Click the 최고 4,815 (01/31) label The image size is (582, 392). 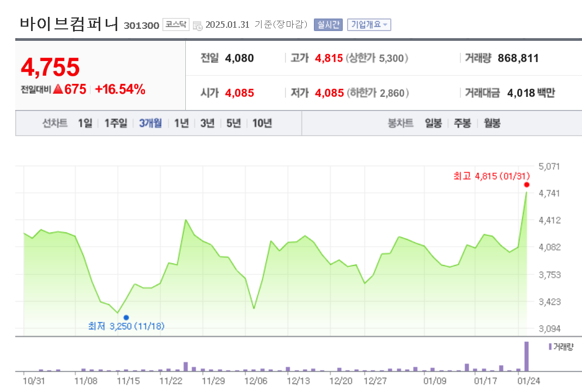492,176
